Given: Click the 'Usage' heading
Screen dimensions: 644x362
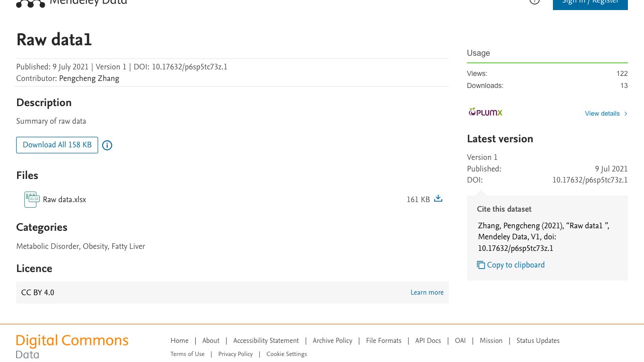Looking at the screenshot, I should (x=478, y=53).
